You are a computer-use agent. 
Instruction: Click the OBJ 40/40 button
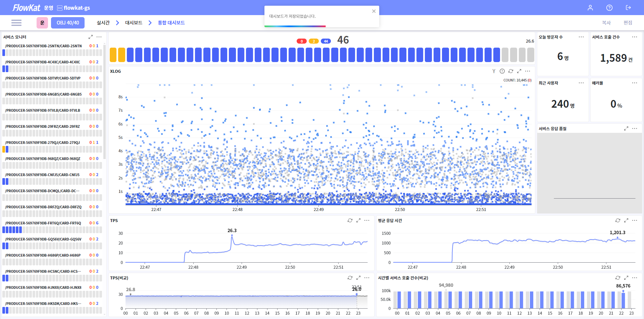(x=68, y=23)
